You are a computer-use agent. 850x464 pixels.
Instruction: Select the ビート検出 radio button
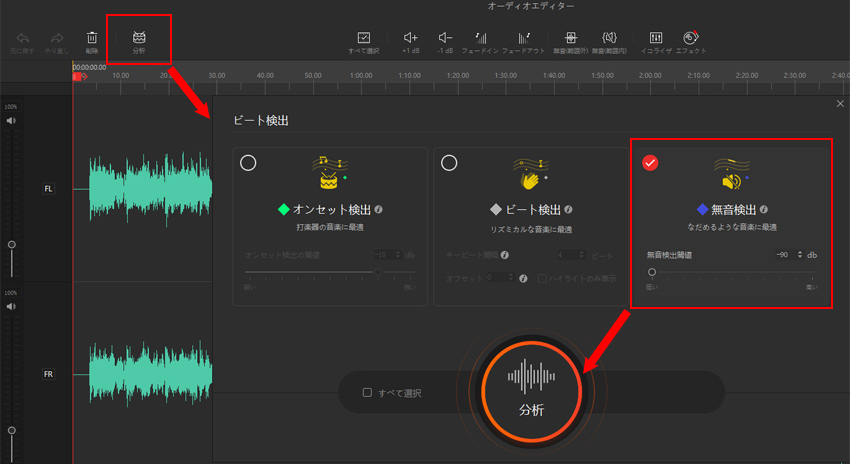(449, 163)
